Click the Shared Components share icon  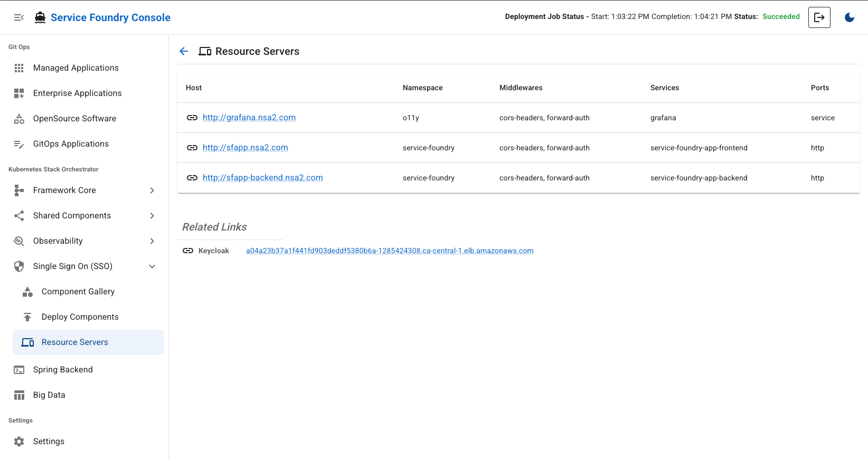(19, 216)
